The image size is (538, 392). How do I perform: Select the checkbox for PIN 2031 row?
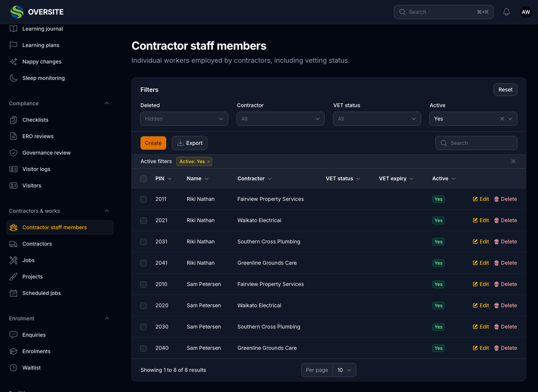pos(143,242)
